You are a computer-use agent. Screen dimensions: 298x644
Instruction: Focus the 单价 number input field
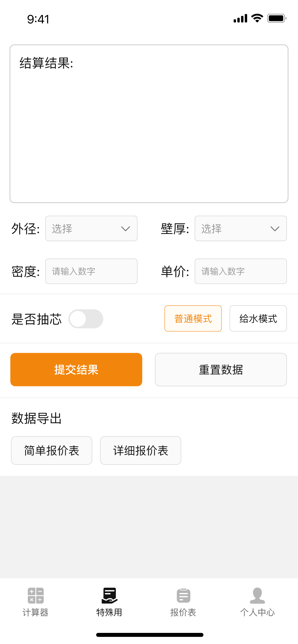point(240,271)
